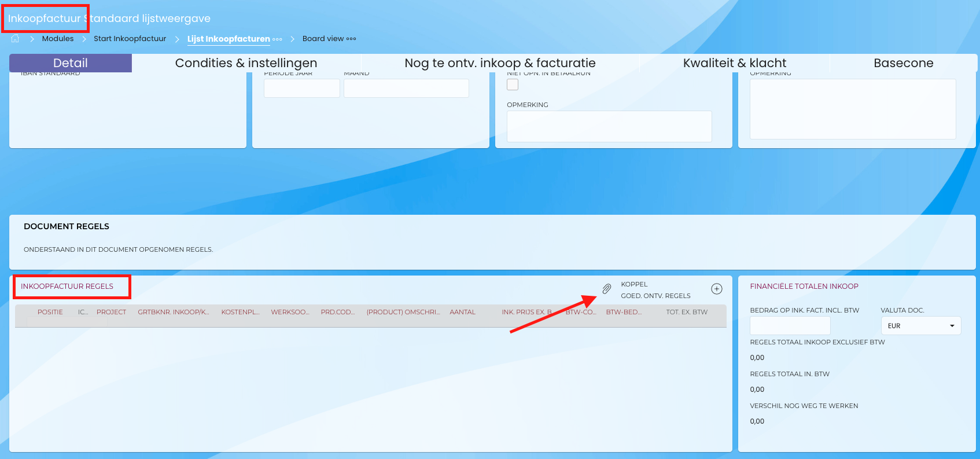Click BTW-bed... column header

coord(624,312)
